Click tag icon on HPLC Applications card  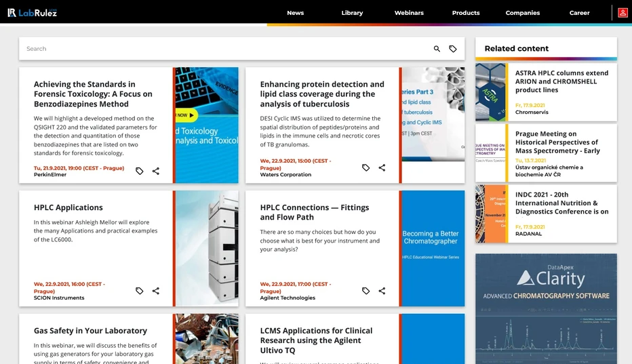pos(140,291)
